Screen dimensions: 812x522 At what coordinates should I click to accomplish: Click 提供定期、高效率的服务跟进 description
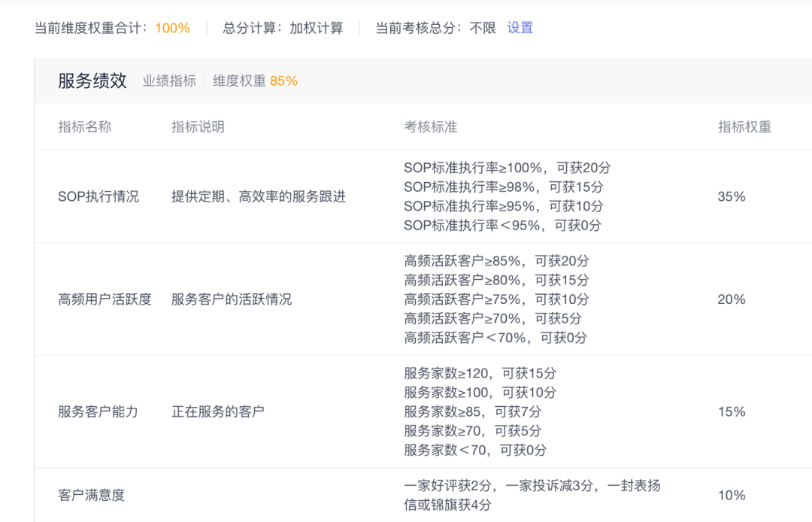259,197
